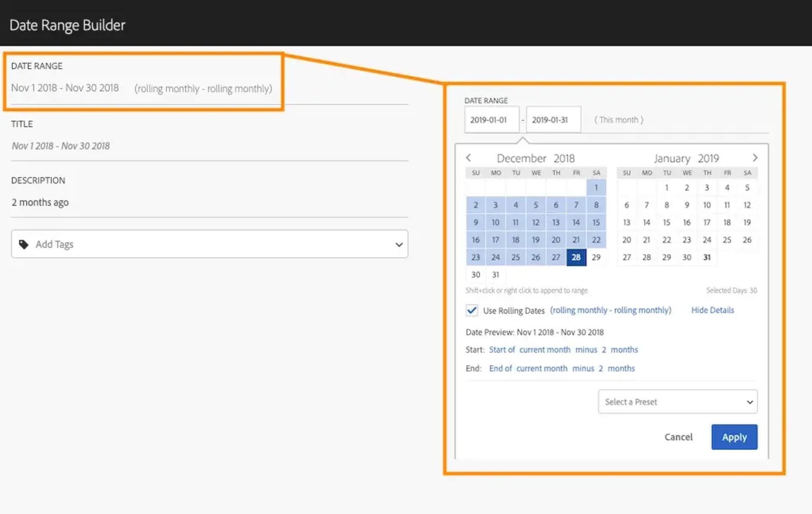The image size is (812, 514).
Task: Cancel the date range selection
Action: point(678,437)
